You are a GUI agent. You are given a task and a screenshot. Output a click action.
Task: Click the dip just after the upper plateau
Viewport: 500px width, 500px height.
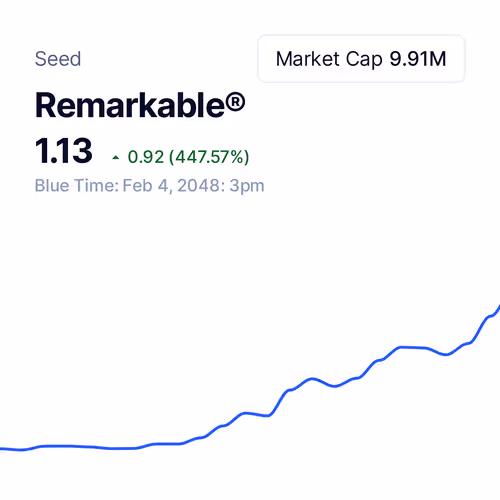[x=446, y=354]
